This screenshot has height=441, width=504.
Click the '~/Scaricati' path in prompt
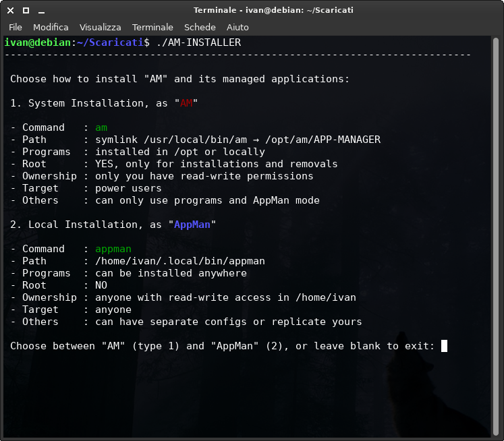(110, 42)
